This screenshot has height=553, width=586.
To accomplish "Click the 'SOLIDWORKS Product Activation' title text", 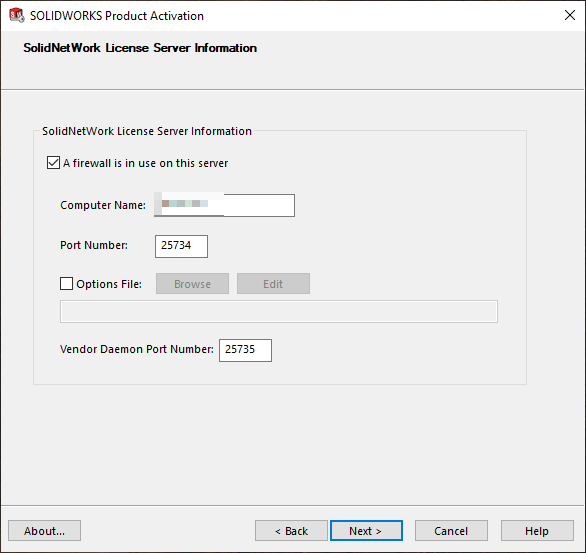I will point(117,16).
